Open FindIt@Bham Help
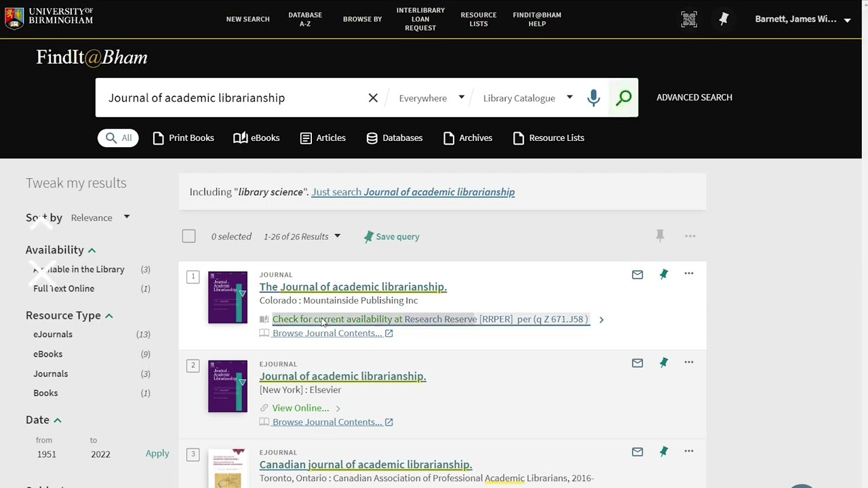868x488 pixels. coord(537,19)
